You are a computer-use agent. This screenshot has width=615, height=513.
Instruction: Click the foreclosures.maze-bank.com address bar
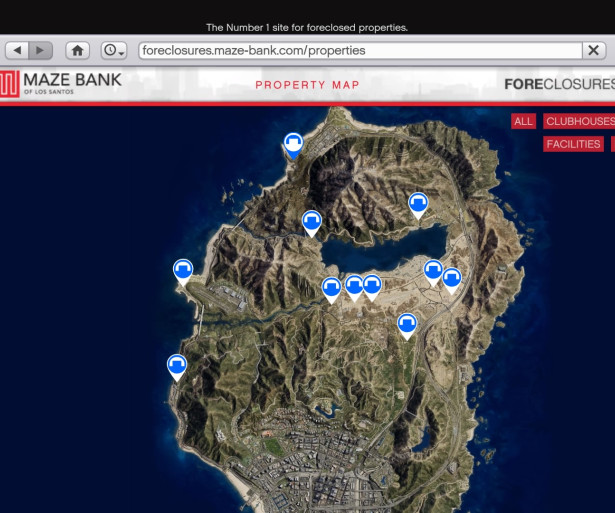pos(360,51)
